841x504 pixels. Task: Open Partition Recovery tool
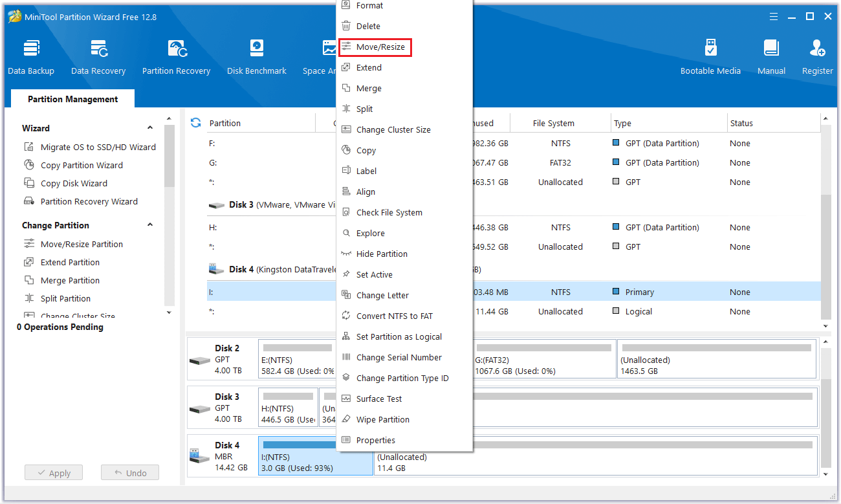[x=176, y=58]
